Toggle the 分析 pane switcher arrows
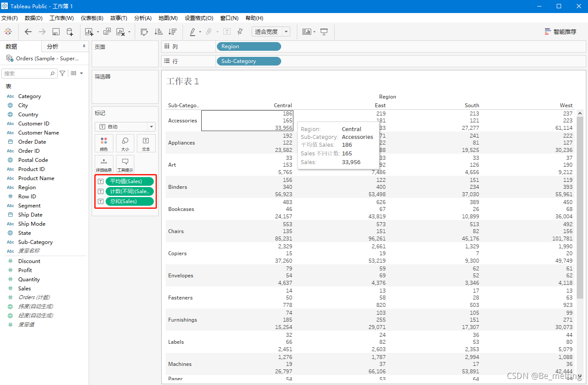The height and width of the screenshot is (385, 588). 84,46
